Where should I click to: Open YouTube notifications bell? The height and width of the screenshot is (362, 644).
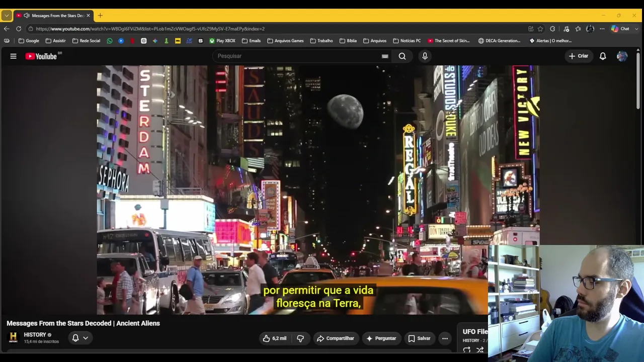click(603, 56)
